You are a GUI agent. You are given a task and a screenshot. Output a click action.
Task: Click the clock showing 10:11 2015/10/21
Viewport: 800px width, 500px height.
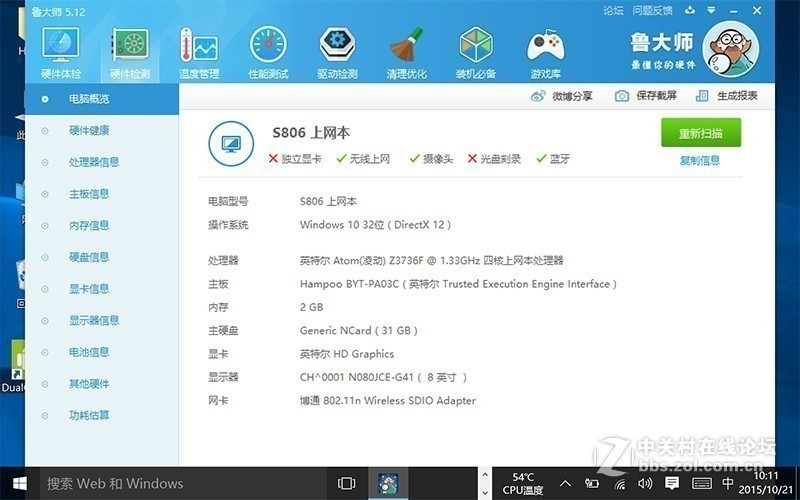pos(766,483)
